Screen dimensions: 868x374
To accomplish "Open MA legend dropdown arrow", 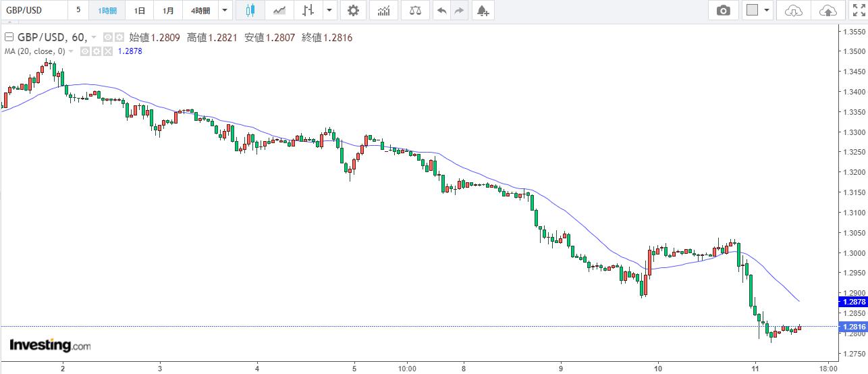I will [x=71, y=51].
